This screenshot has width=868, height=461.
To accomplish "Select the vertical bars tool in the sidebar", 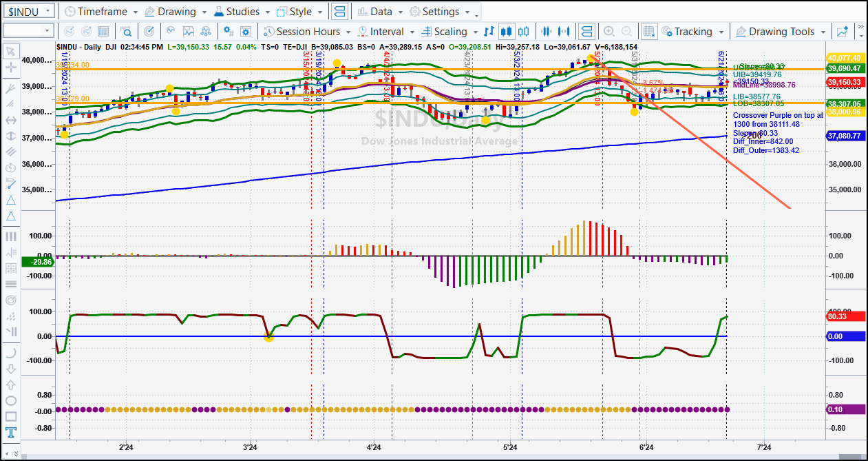I will [x=11, y=236].
